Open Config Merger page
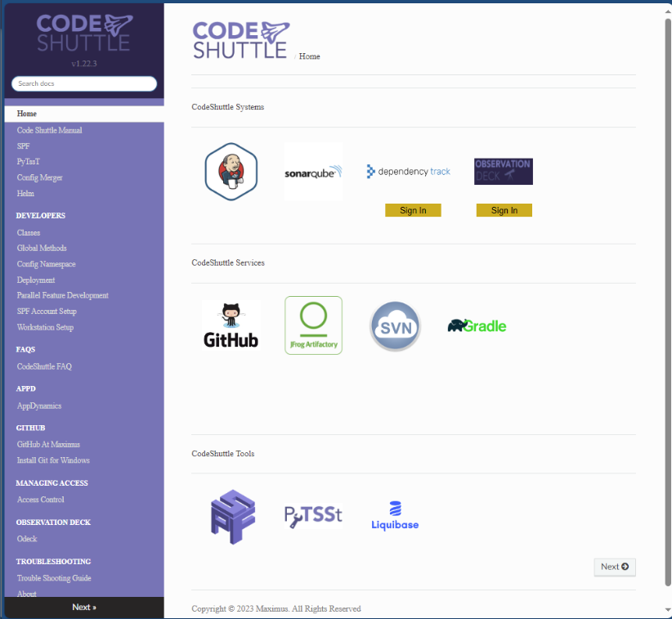Viewport: 672px width, 619px height. pyautogui.click(x=39, y=177)
